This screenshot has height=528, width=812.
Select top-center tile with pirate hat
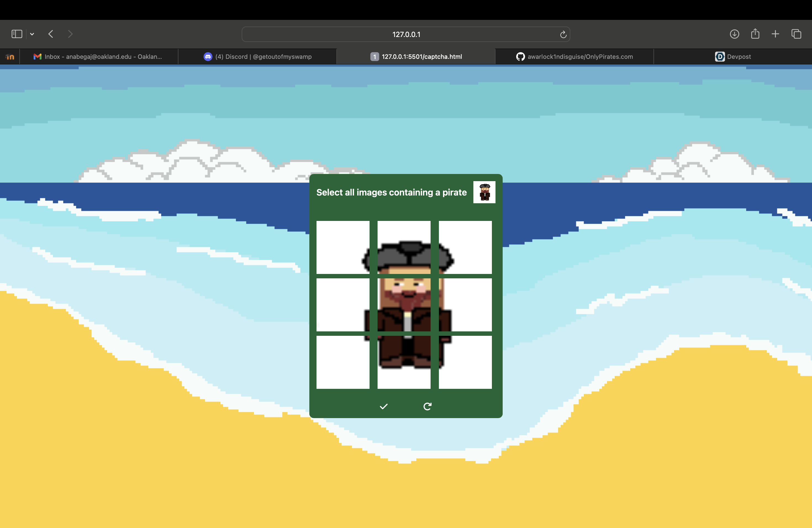coord(404,247)
